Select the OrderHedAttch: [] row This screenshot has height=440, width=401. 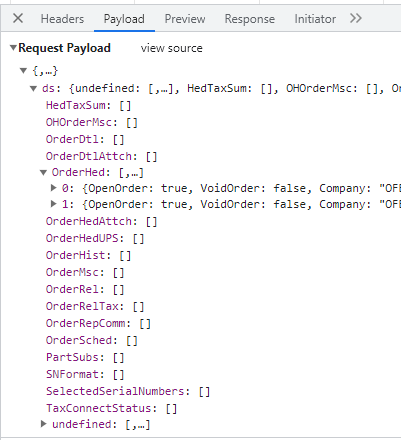(101, 221)
